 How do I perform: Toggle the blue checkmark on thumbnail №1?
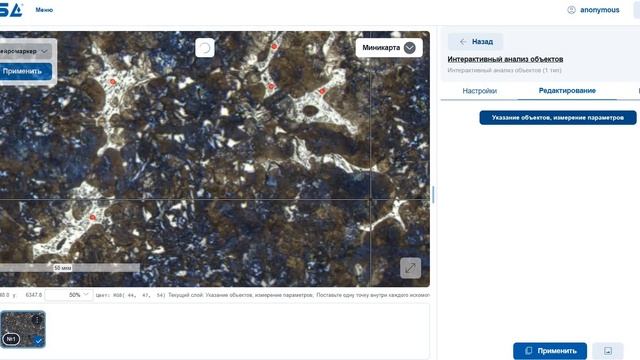click(x=38, y=340)
